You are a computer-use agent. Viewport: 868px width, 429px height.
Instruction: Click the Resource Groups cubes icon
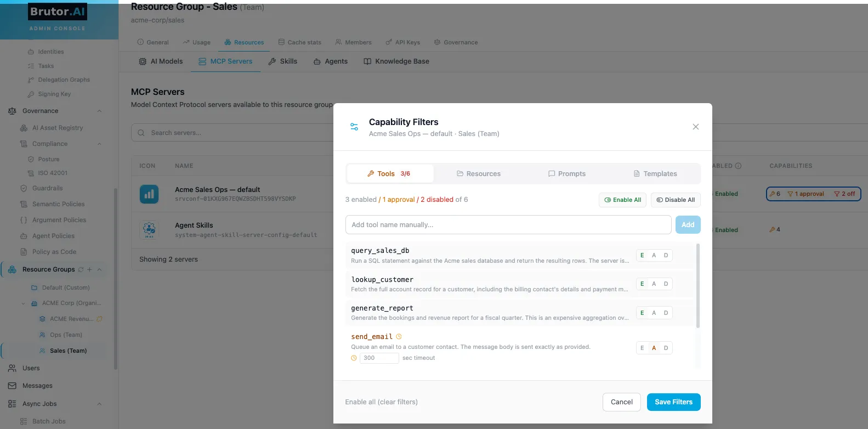click(x=12, y=269)
